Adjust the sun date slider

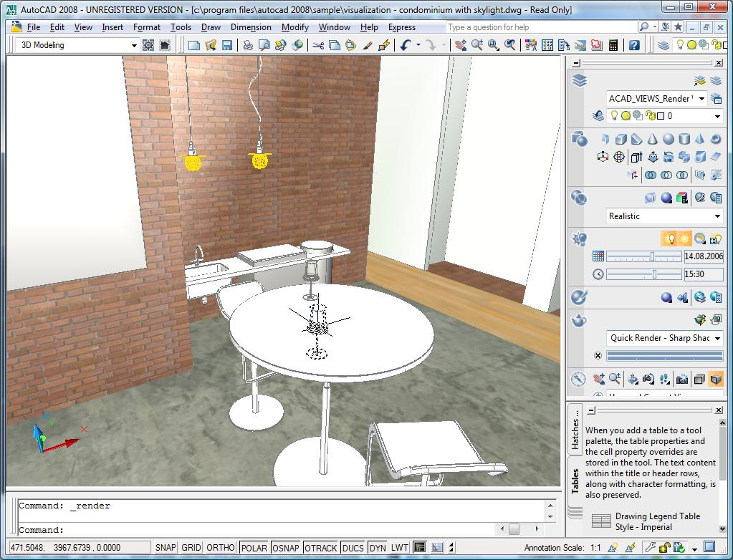coord(644,256)
